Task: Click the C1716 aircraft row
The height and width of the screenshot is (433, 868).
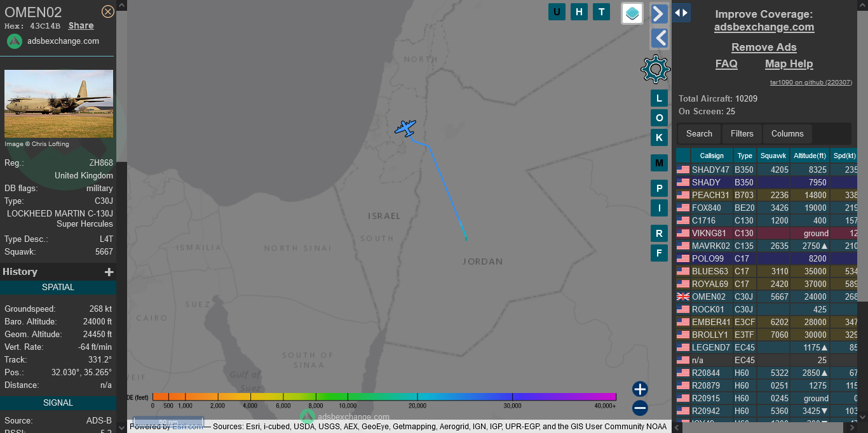Action: pos(766,220)
